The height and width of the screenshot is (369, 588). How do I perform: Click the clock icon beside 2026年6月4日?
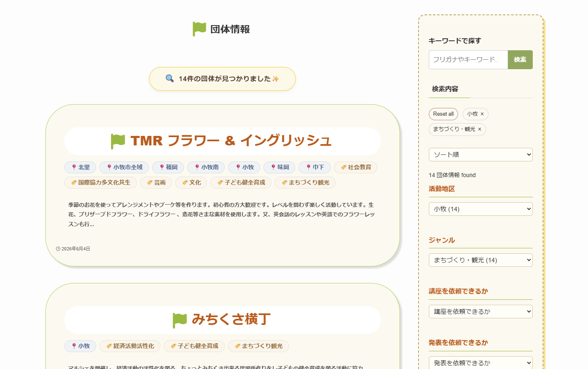tap(58, 249)
